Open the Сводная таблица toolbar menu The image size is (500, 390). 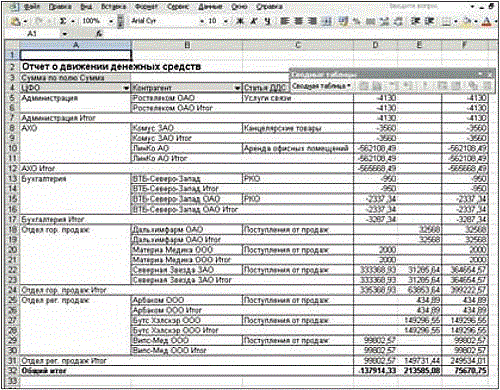point(322,86)
